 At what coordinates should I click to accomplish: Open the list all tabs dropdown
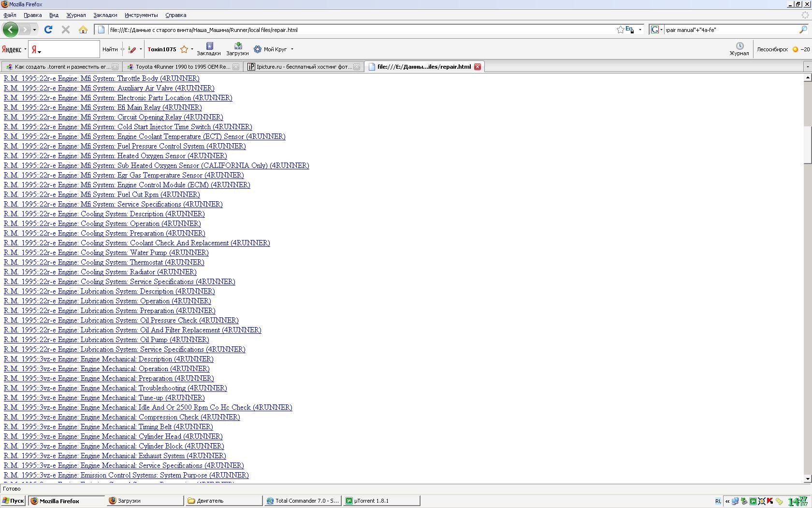pyautogui.click(x=807, y=67)
